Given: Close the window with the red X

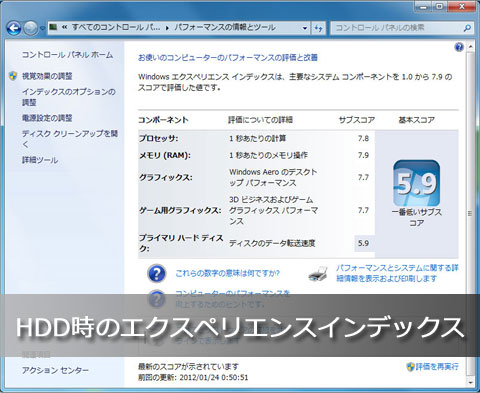Looking at the screenshot, I should tap(462, 6).
